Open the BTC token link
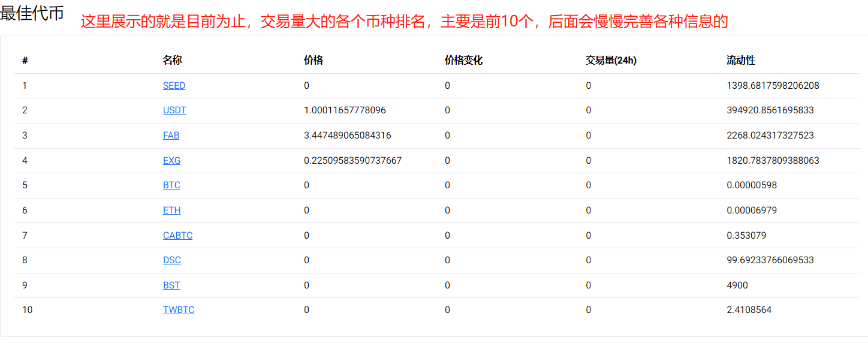 tap(171, 185)
